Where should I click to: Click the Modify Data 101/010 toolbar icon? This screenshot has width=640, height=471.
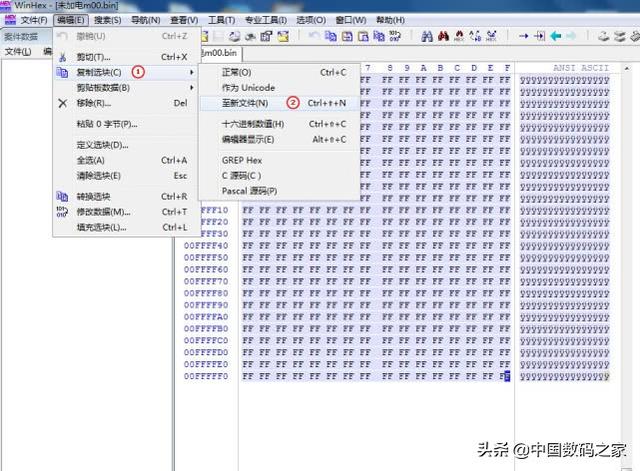point(395,36)
